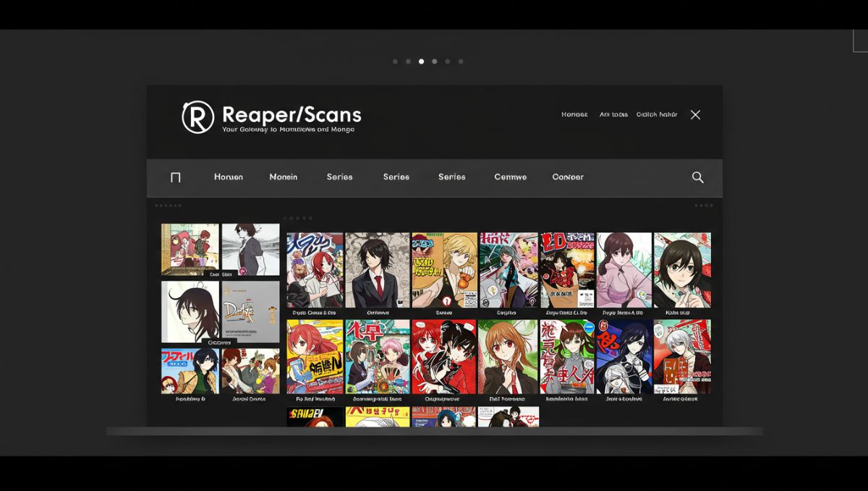Image resolution: width=868 pixels, height=491 pixels.
Task: Open the blonde character yellow cover
Action: 444,270
